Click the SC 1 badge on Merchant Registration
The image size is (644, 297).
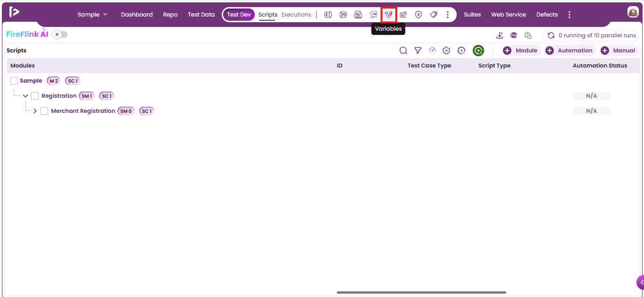pos(147,111)
